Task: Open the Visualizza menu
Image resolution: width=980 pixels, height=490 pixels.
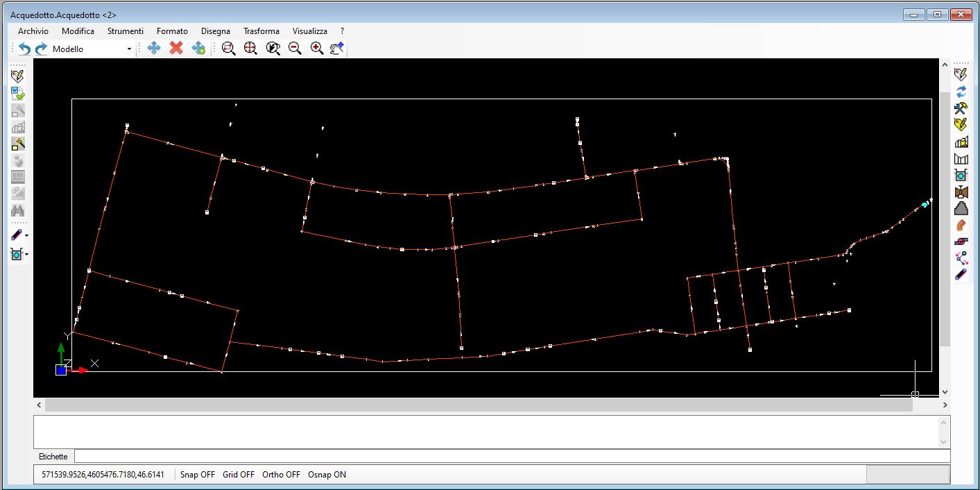Action: click(310, 31)
